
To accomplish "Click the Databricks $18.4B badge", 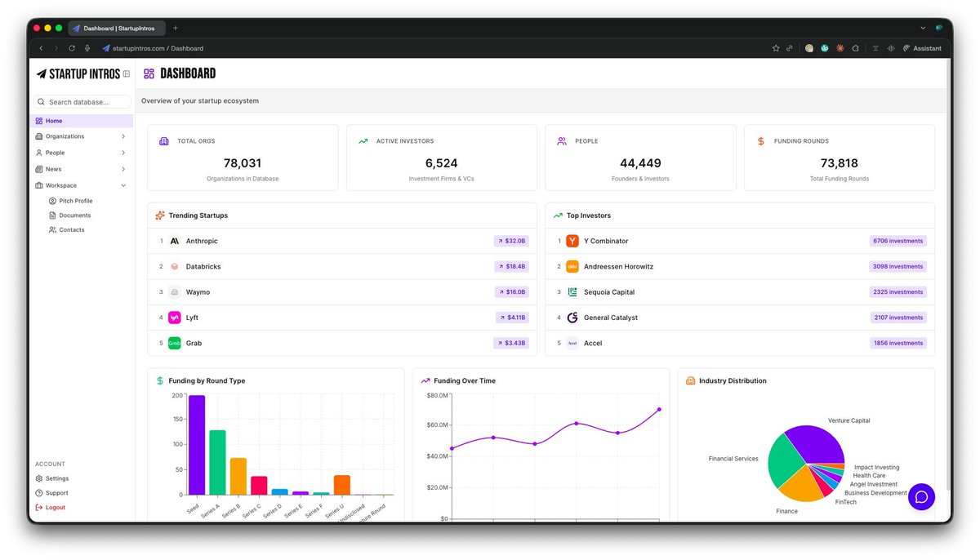I will pyautogui.click(x=511, y=266).
